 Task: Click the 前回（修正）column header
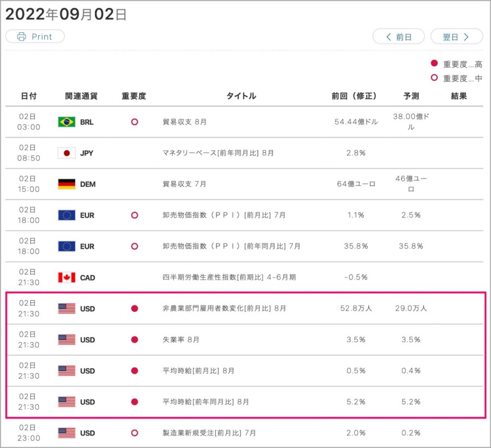coord(354,96)
